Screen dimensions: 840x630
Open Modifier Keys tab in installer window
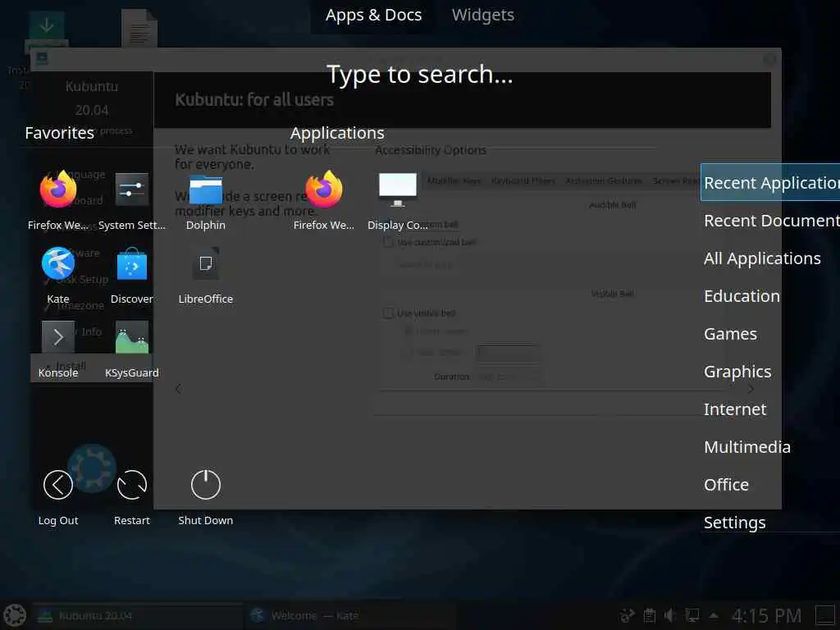(x=454, y=181)
